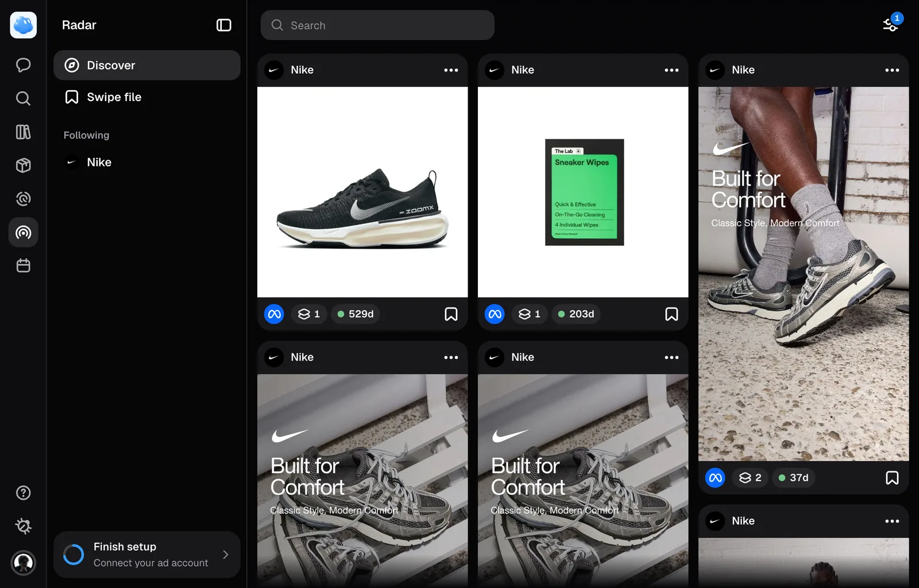The width and height of the screenshot is (919, 588).
Task: Open more options on bottom-middle Nike card
Action: coord(671,357)
